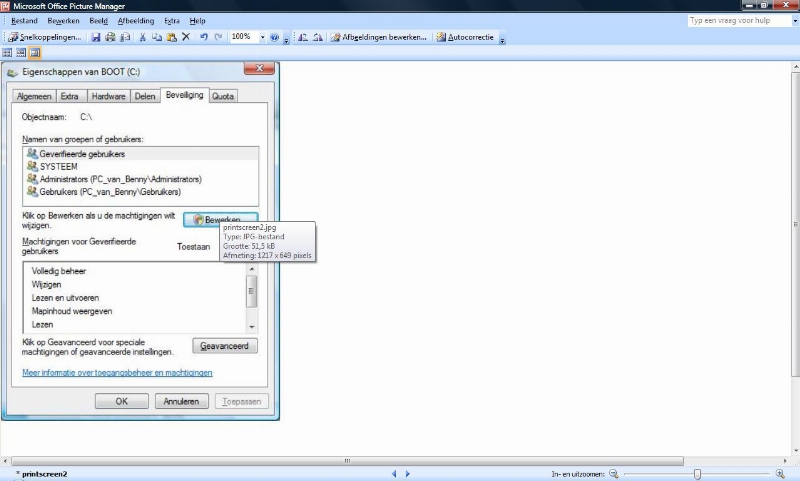
Task: Expand toolbar options after Autocorrectie
Action: pos(502,40)
